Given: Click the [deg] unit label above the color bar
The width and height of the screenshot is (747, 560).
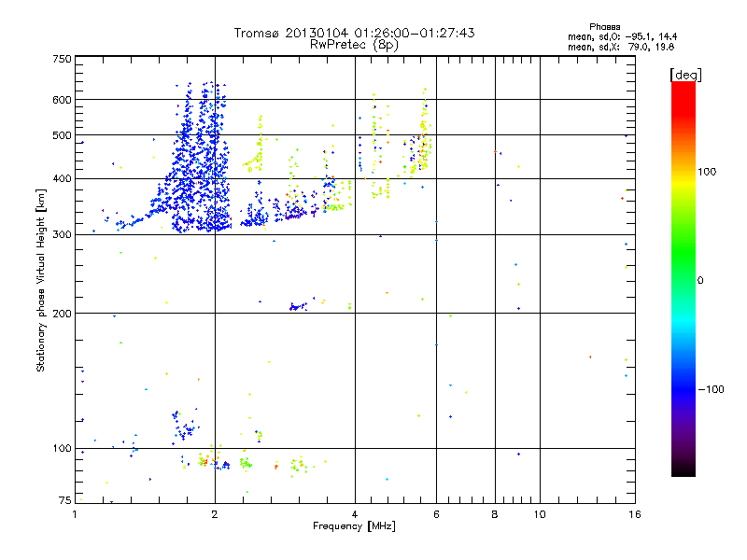Looking at the screenshot, I should click(685, 75).
